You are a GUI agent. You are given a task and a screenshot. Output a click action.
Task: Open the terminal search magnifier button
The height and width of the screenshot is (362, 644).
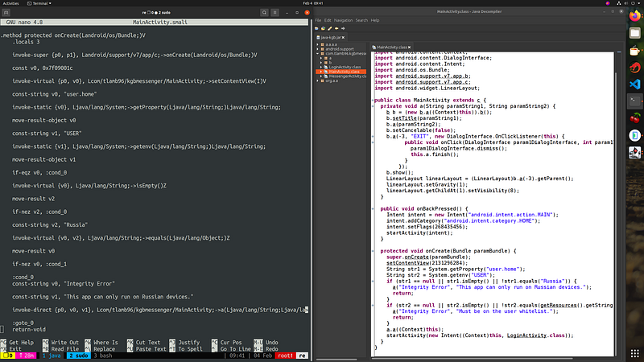pos(264,13)
